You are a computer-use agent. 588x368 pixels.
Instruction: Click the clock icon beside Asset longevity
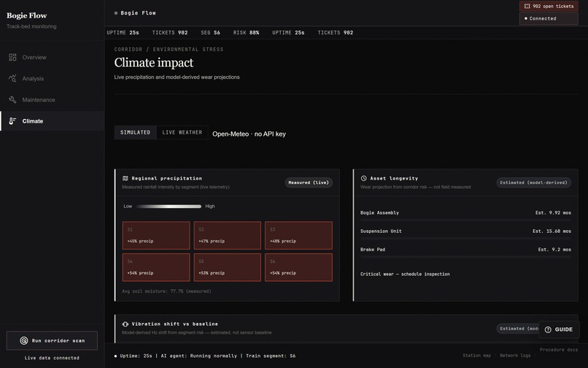[x=363, y=178]
